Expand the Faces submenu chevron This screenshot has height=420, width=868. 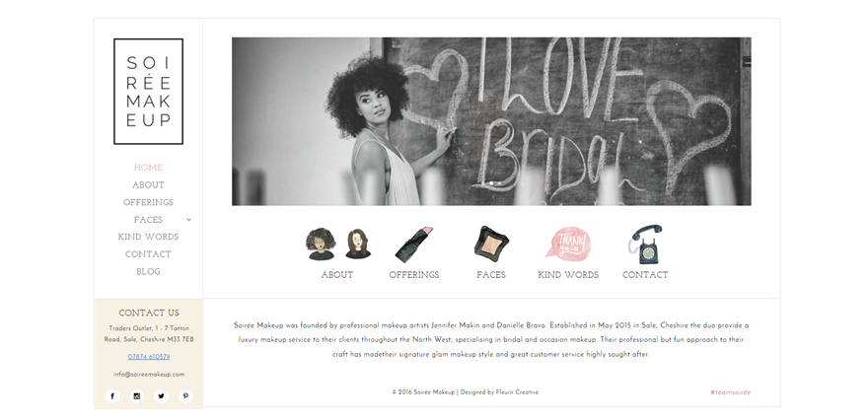point(188,220)
